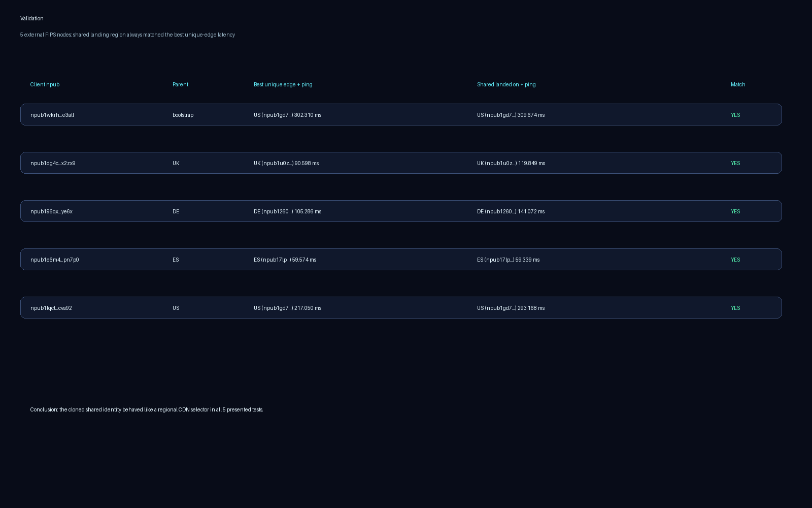The image size is (812, 508).
Task: Click the US shared ping 309.674 ms
Action: coord(511,115)
